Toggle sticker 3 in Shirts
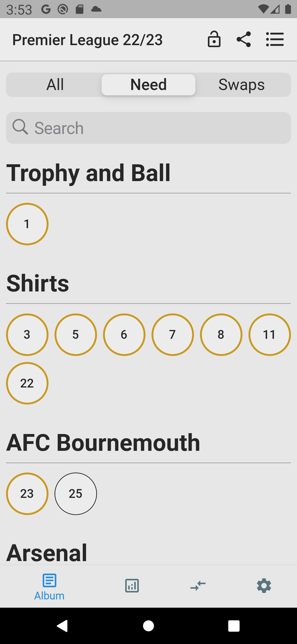This screenshot has height=644, width=297. 27,335
